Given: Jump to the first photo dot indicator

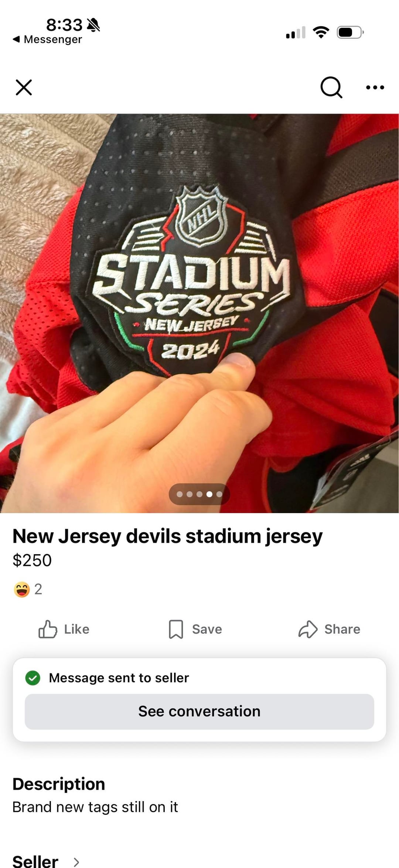Looking at the screenshot, I should point(180,494).
